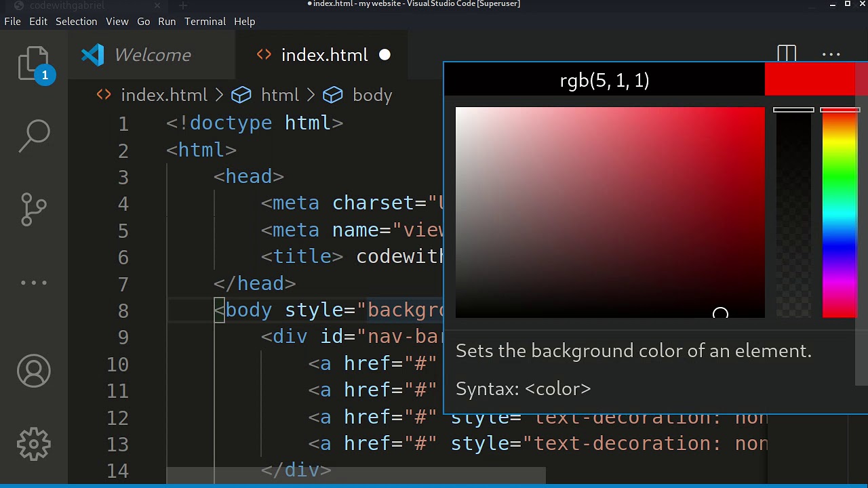
Task: Adjust the opacity strip slider
Action: [x=793, y=212]
